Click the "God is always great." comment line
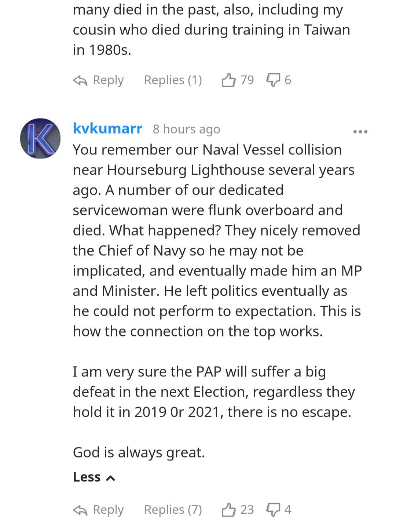The width and height of the screenshot is (396, 532). tap(139, 452)
